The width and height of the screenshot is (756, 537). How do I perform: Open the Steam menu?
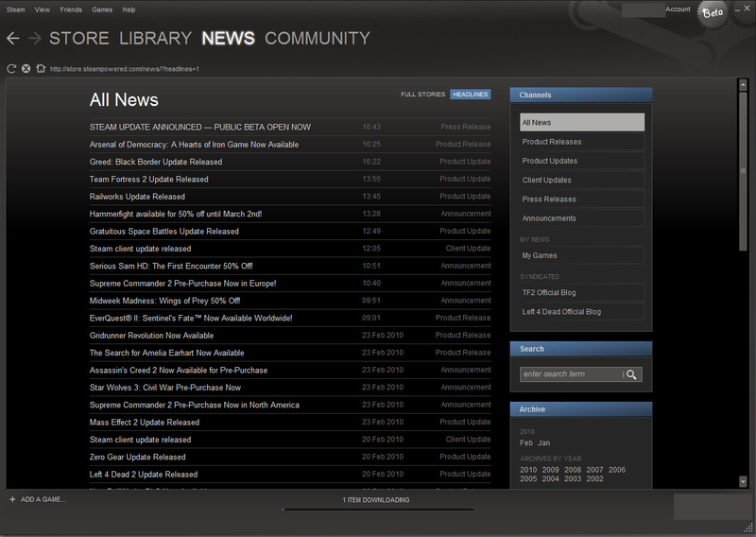point(15,9)
